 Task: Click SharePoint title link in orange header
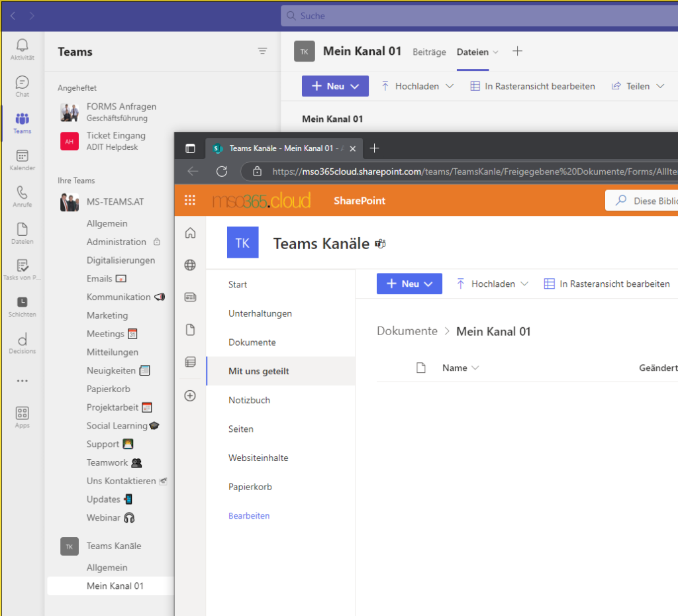coord(360,200)
